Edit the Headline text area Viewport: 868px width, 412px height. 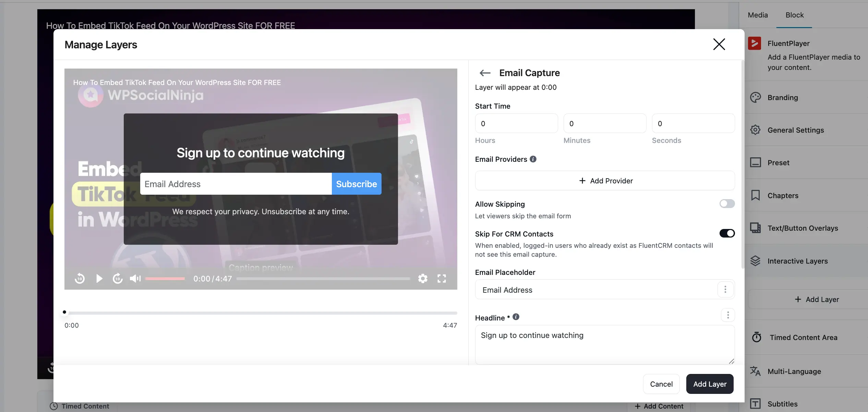(x=605, y=345)
